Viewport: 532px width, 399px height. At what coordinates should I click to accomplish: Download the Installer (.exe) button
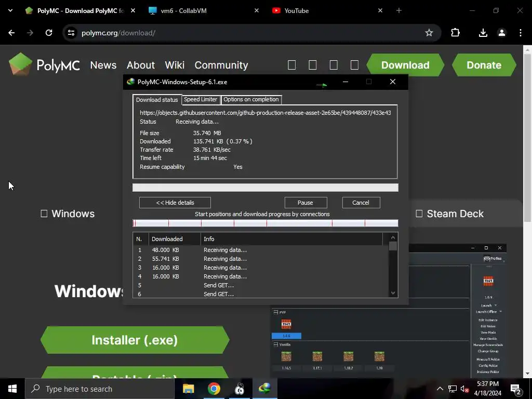pos(135,340)
